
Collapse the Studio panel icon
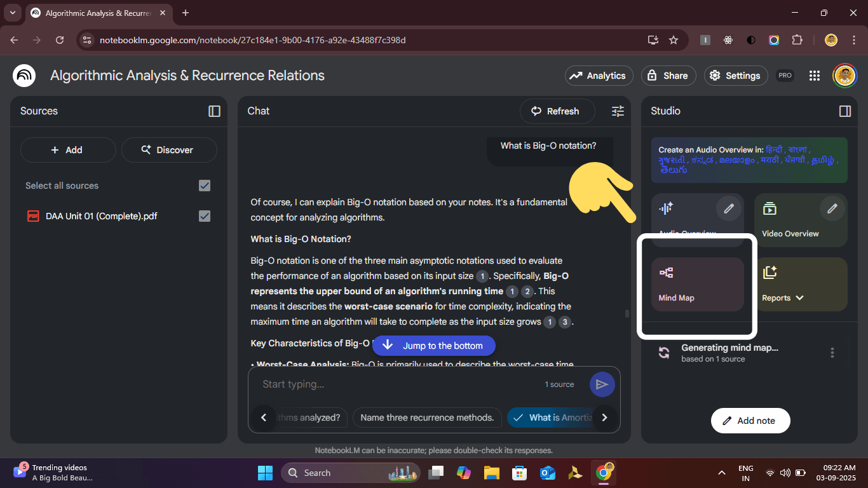coord(844,111)
